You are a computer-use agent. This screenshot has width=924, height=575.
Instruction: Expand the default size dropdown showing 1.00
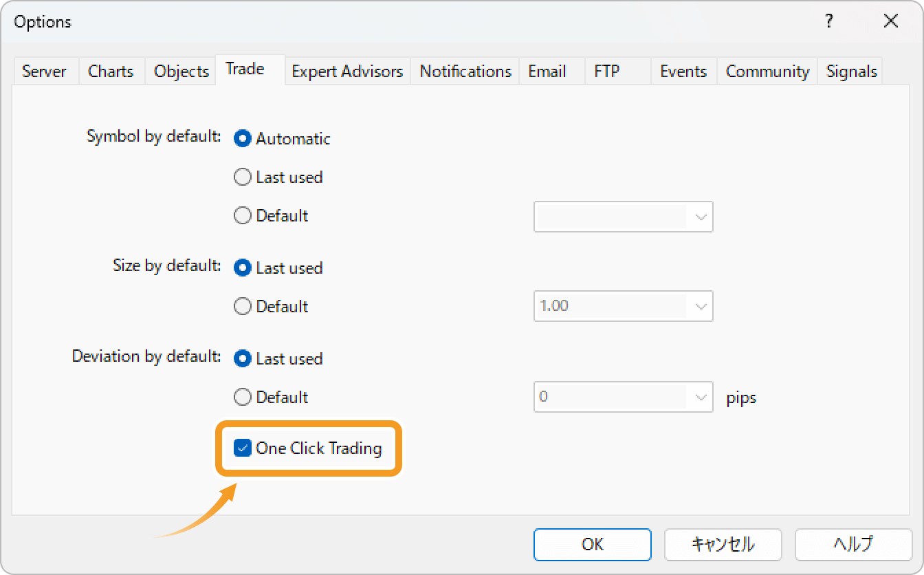[701, 306]
